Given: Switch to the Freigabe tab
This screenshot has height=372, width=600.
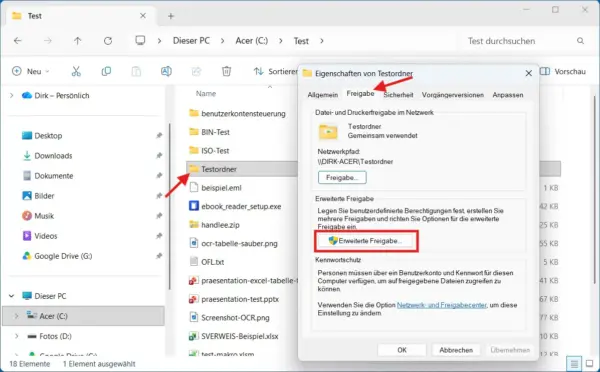Looking at the screenshot, I should click(360, 93).
